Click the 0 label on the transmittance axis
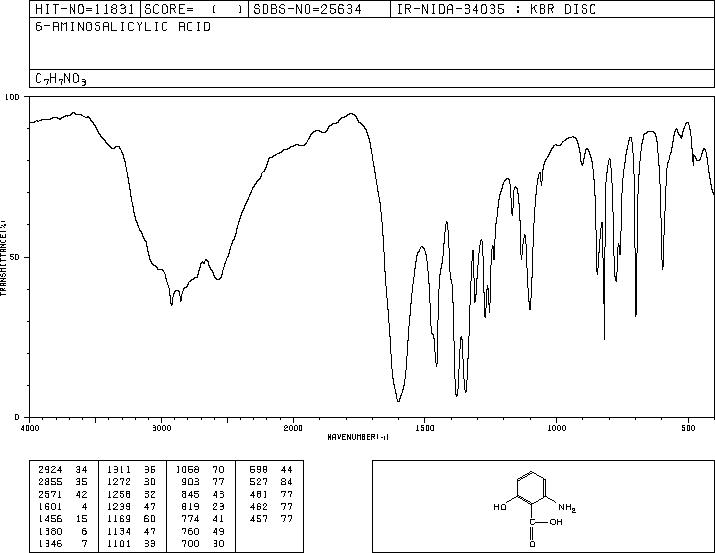Image resolution: width=715 pixels, height=553 pixels. (17, 417)
